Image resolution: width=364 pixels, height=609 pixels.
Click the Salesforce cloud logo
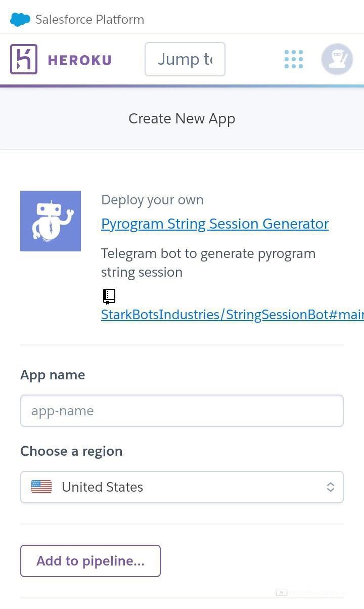(20, 20)
